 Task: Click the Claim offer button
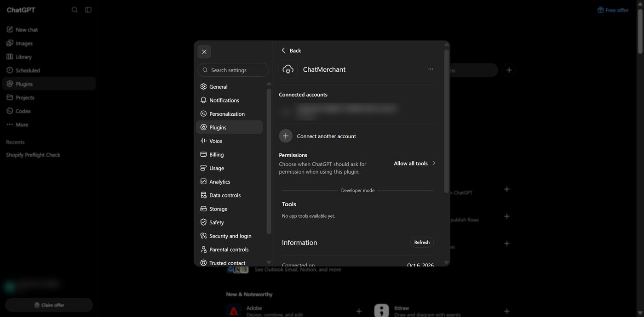point(49,305)
